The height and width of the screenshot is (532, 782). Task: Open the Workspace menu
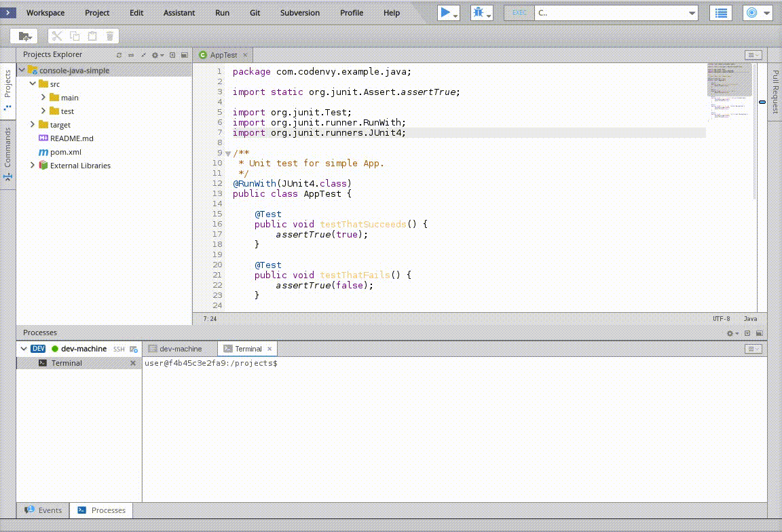pyautogui.click(x=45, y=13)
